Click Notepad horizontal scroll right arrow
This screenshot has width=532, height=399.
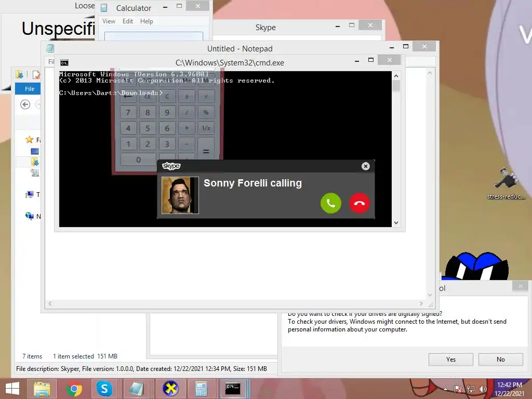[x=421, y=303]
